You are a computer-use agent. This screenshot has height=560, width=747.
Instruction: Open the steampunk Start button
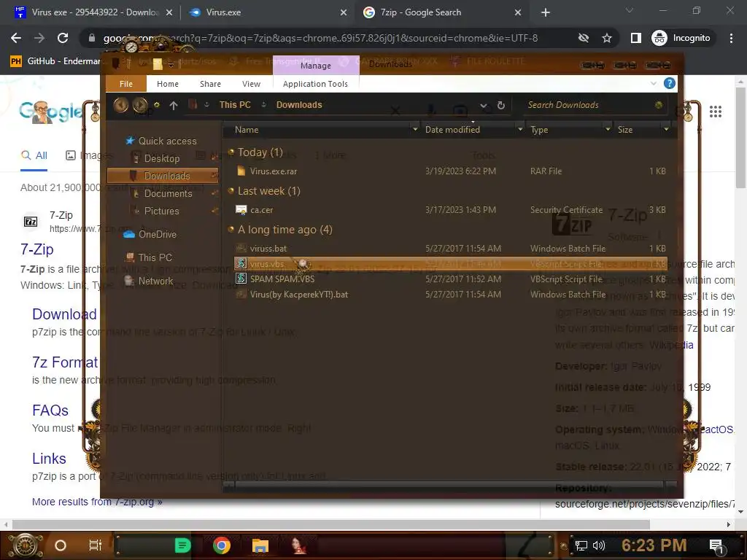click(x=26, y=545)
